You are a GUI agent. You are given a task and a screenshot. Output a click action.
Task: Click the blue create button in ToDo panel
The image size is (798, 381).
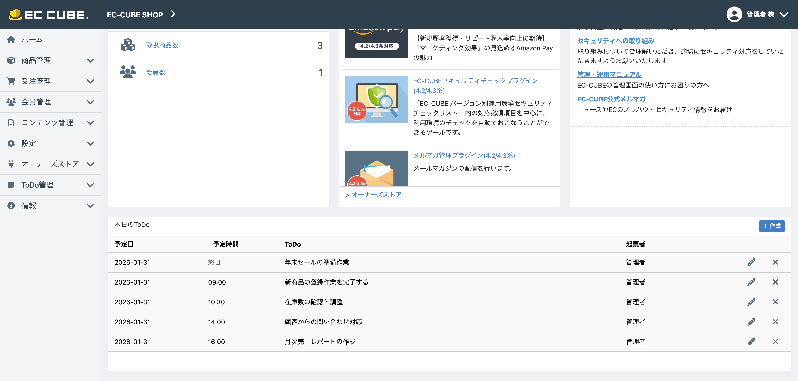pos(772,226)
